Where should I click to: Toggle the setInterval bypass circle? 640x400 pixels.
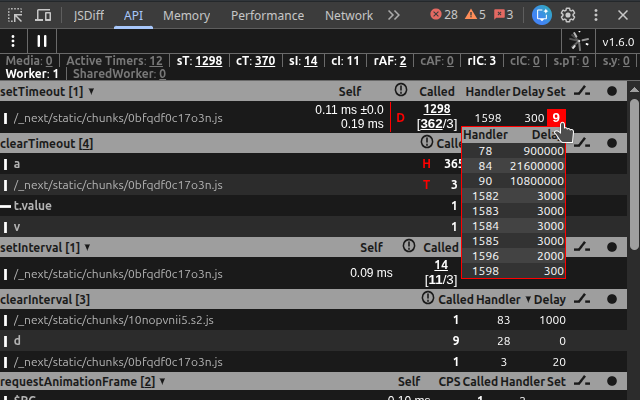612,247
